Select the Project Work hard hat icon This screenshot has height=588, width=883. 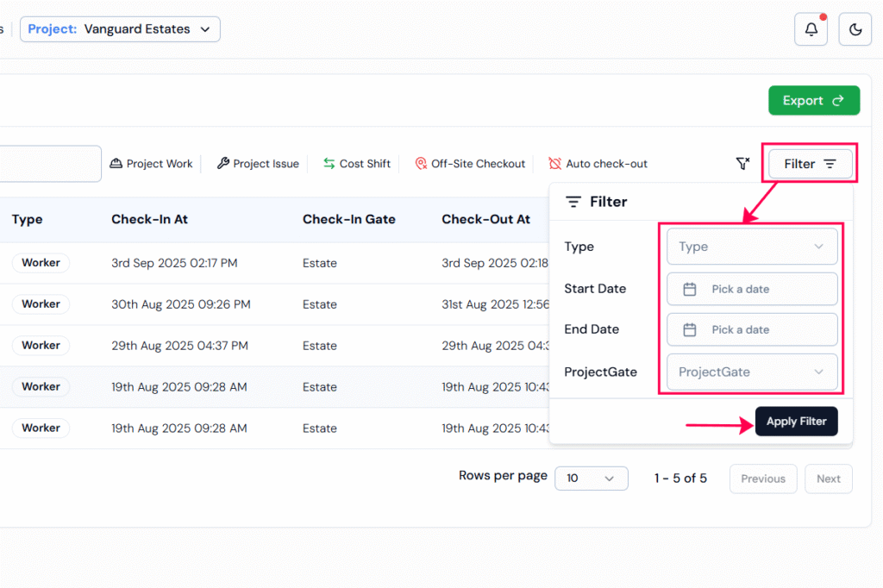[116, 164]
